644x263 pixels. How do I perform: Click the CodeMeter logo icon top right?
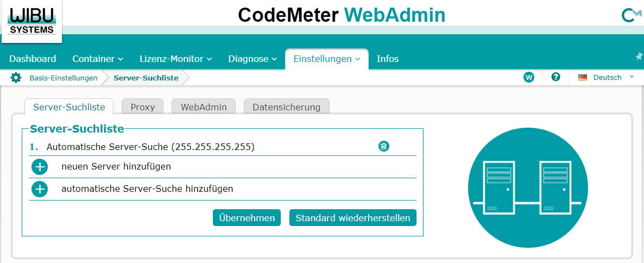632,15
